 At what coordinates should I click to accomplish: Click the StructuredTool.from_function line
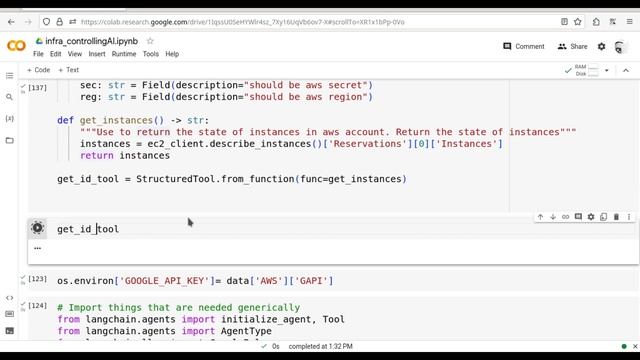232,179
